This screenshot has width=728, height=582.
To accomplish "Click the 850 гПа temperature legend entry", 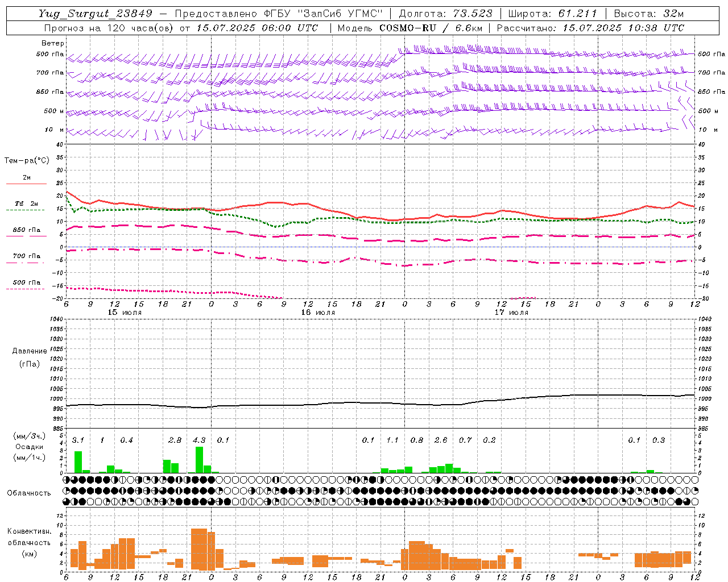I will click(x=26, y=230).
